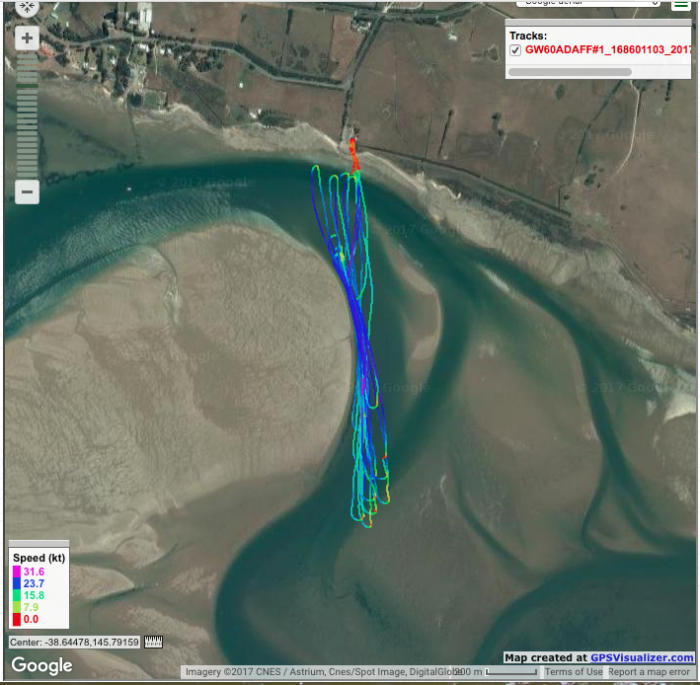Open the green hamburger menu icon
This screenshot has height=685, width=700.
[681, 4]
